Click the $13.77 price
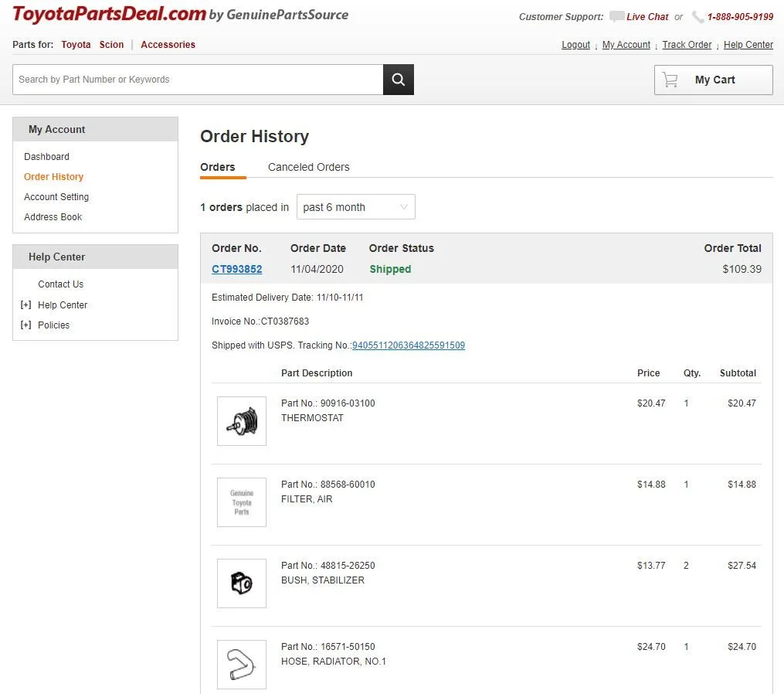784x694 pixels. click(x=651, y=566)
